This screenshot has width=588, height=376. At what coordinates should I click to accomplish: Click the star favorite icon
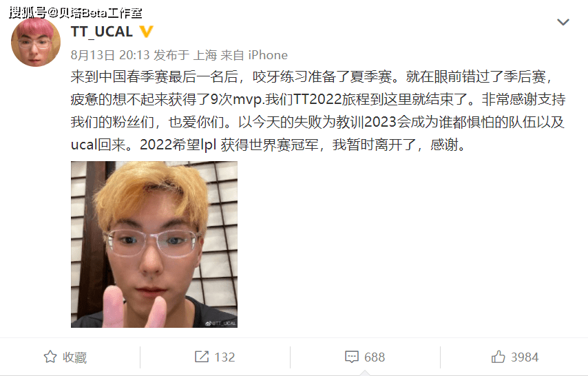(x=50, y=357)
